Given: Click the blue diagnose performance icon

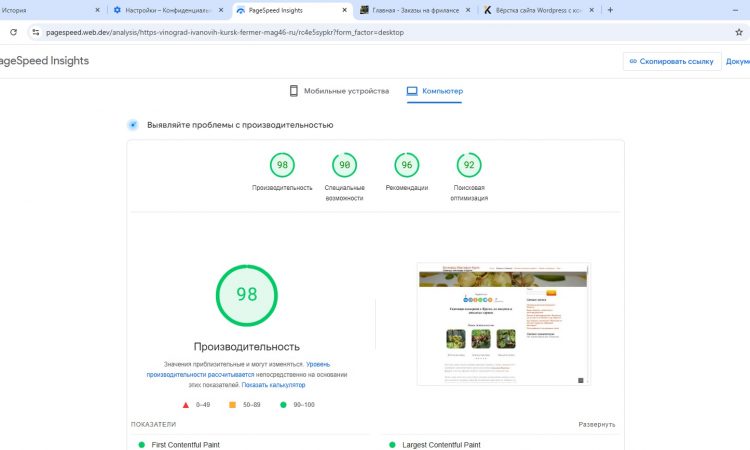Looking at the screenshot, I should pyautogui.click(x=133, y=125).
